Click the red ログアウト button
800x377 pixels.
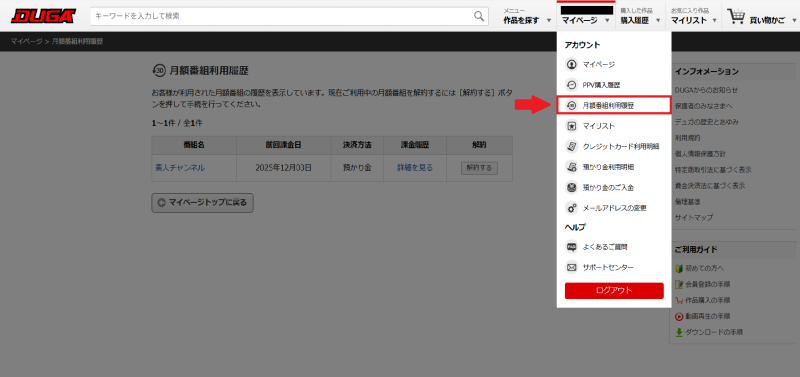tap(614, 290)
